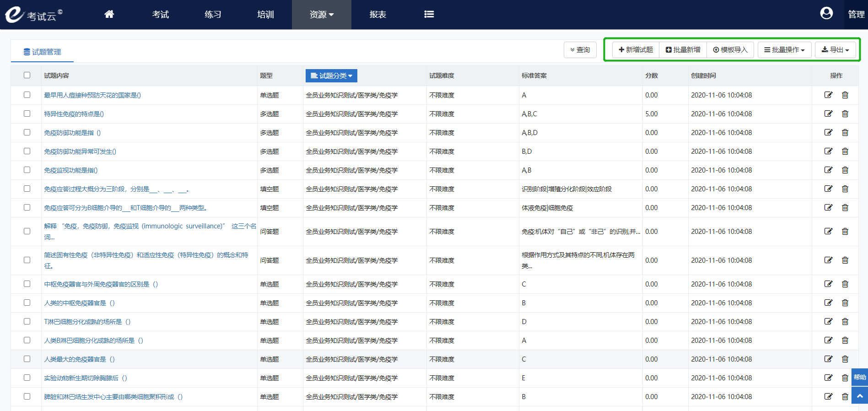Click the 考试云 logo
Image resolution: width=868 pixels, height=411 pixels.
(x=33, y=15)
